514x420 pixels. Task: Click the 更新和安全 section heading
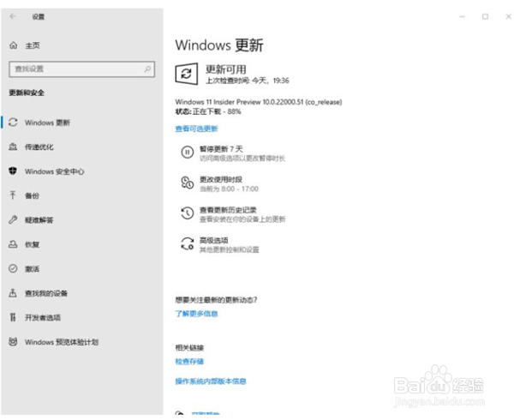[x=27, y=93]
